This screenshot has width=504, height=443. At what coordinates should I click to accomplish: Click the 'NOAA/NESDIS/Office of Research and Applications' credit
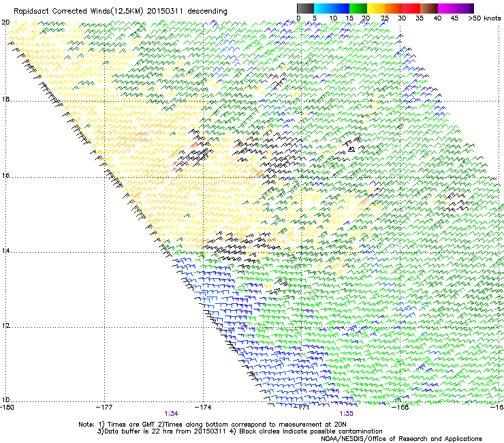401,439
